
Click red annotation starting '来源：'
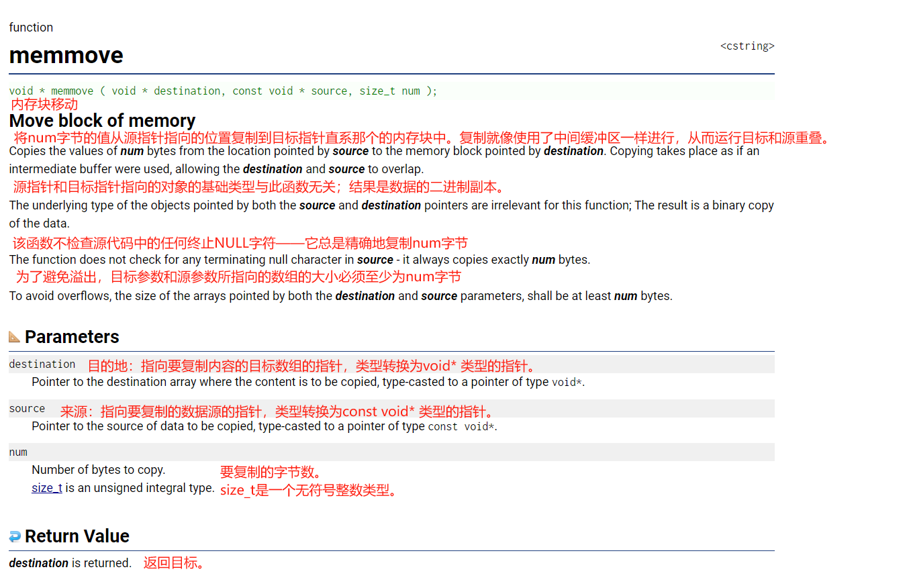click(278, 411)
